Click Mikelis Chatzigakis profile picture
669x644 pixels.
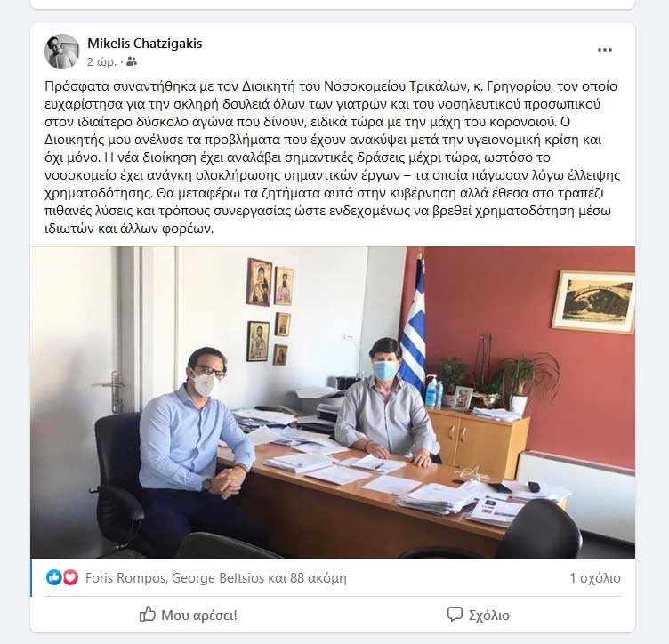pyautogui.click(x=62, y=52)
